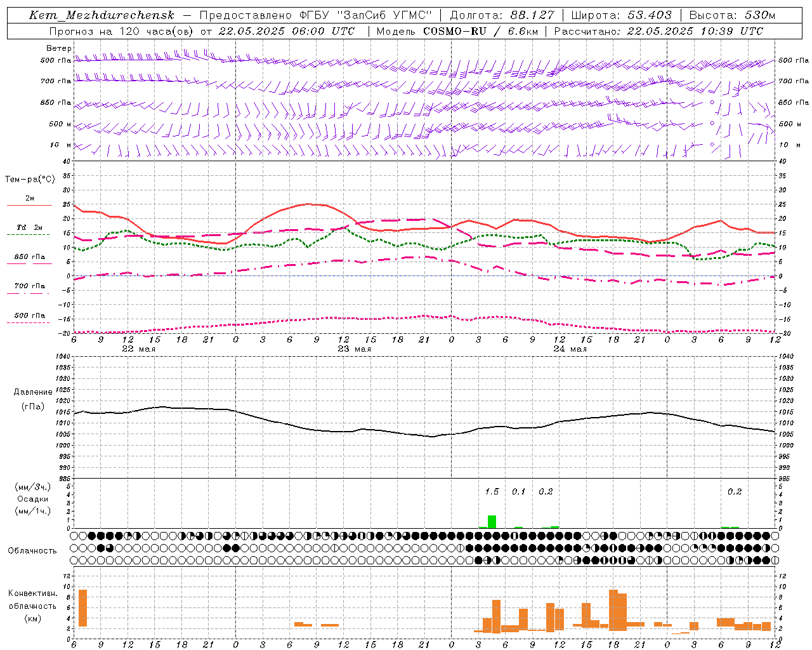Click the 24 мая date label

[570, 349]
